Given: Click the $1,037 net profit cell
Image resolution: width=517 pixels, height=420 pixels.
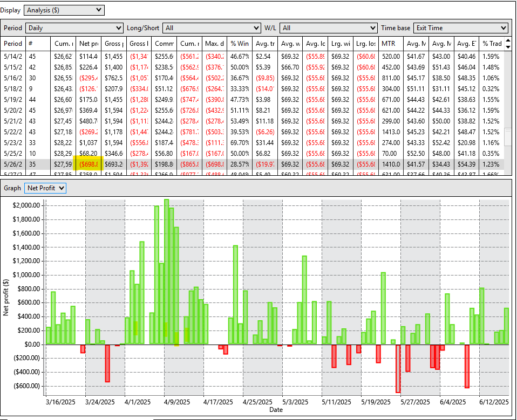Looking at the screenshot, I should pos(89,143).
